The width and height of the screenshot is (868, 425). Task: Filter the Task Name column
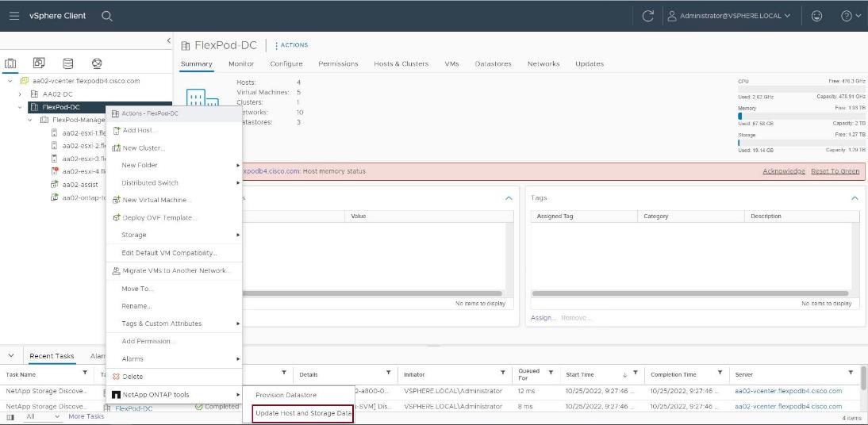point(85,373)
